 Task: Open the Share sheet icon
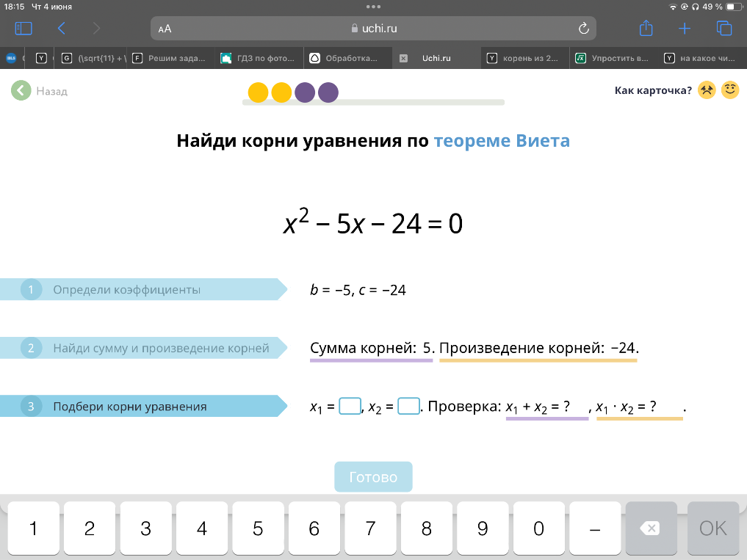(646, 28)
